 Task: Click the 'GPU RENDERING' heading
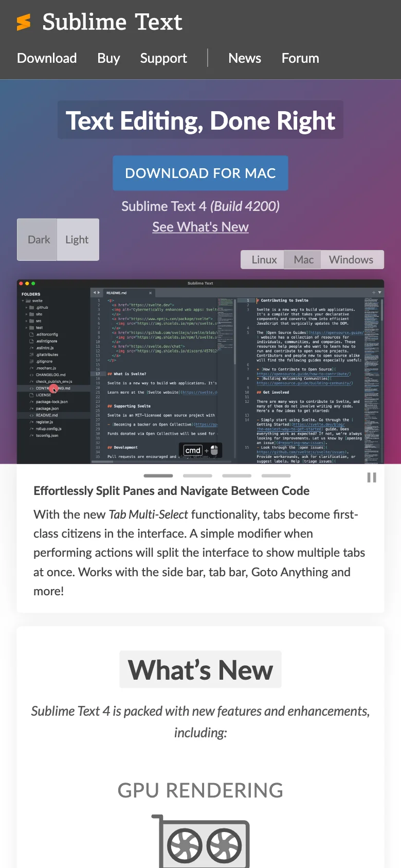tap(200, 790)
